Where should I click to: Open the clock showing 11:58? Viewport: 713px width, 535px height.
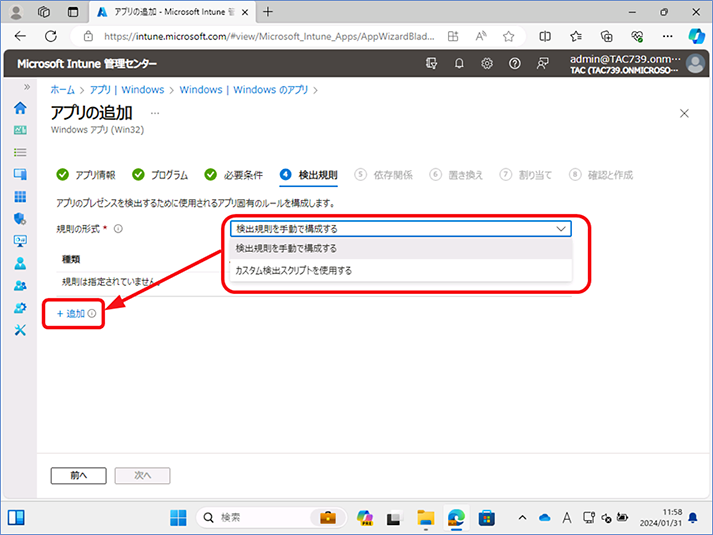[x=661, y=518]
